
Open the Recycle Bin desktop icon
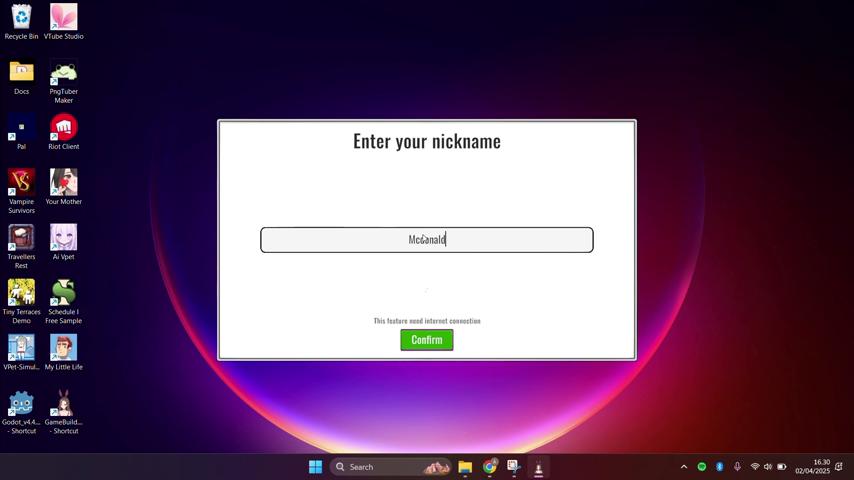coord(21,18)
